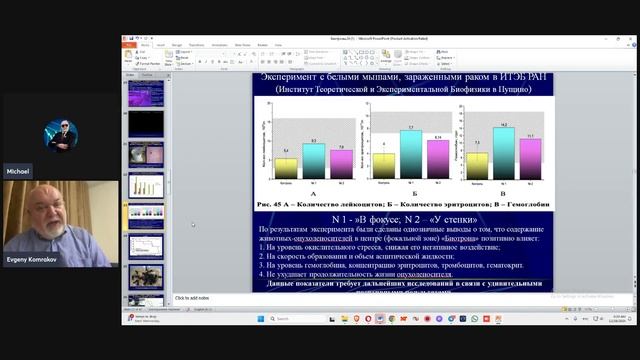Toggle Italic formatting

point(206,62)
